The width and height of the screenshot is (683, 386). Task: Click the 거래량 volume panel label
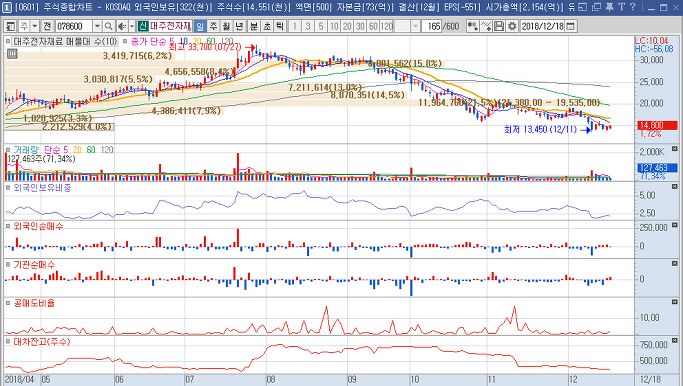(x=26, y=150)
